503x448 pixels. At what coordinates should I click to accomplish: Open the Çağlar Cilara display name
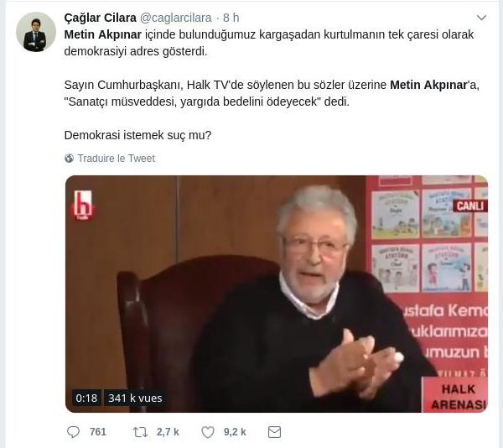point(101,18)
